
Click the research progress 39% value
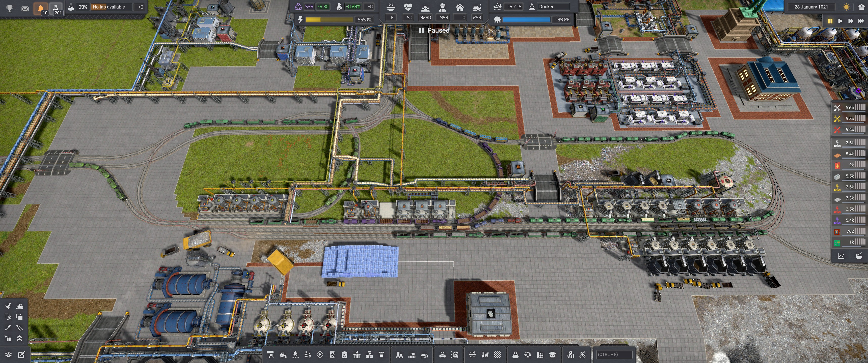pos(83,7)
